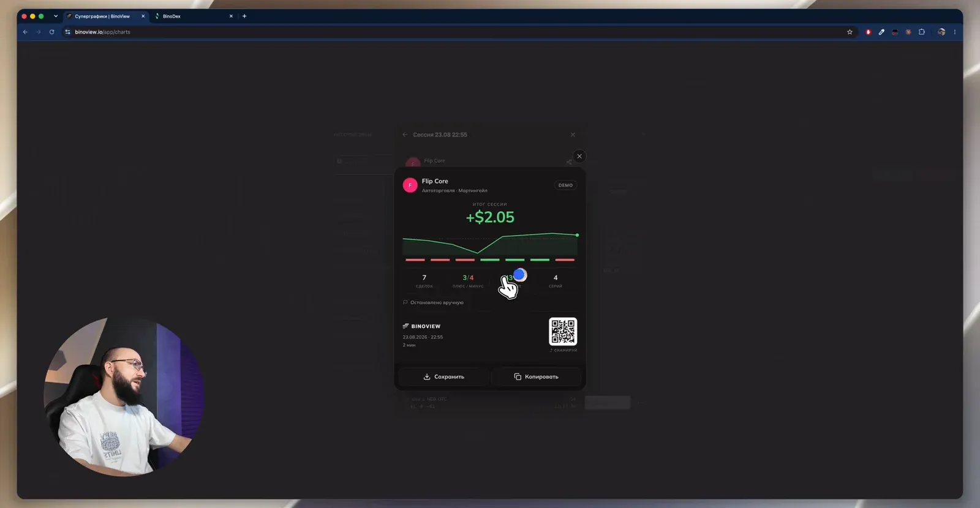Click the session profit line chart
This screenshot has height=508, width=980.
[x=490, y=244]
